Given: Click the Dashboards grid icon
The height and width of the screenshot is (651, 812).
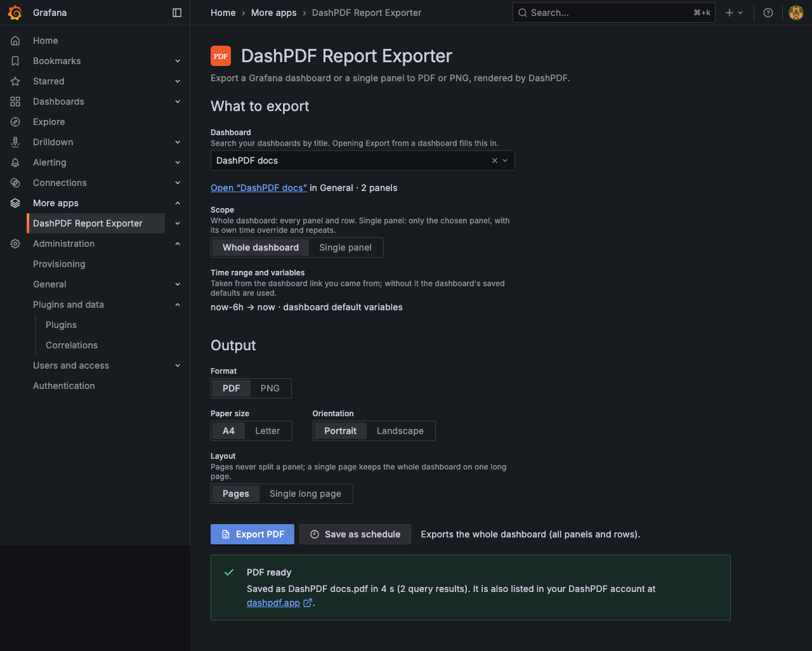Looking at the screenshot, I should [x=15, y=102].
